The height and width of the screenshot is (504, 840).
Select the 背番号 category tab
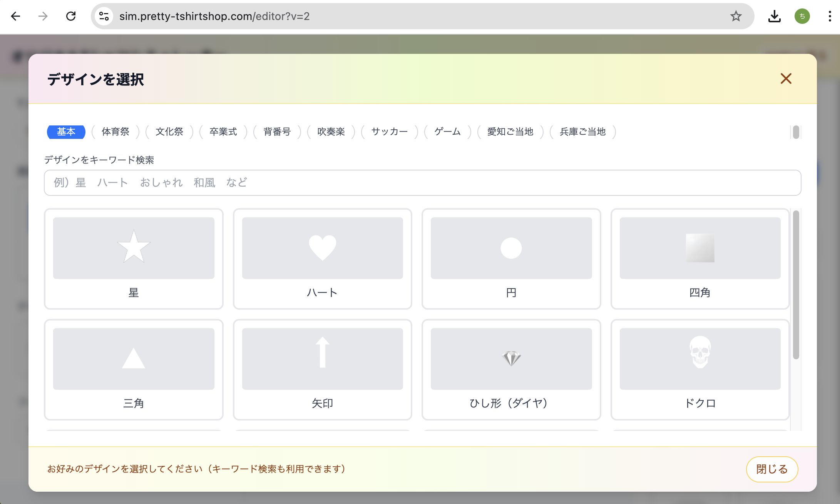click(x=277, y=132)
